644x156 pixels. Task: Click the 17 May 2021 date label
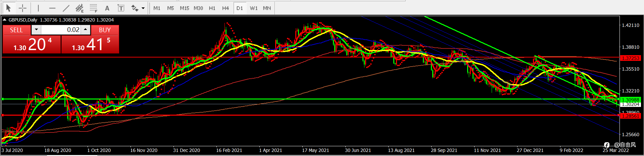[x=315, y=150]
